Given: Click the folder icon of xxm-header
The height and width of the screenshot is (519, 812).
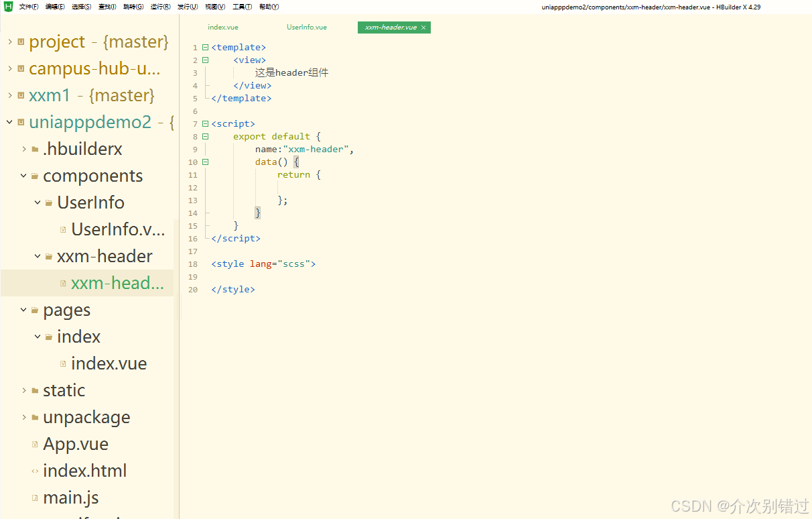Looking at the screenshot, I should point(49,256).
